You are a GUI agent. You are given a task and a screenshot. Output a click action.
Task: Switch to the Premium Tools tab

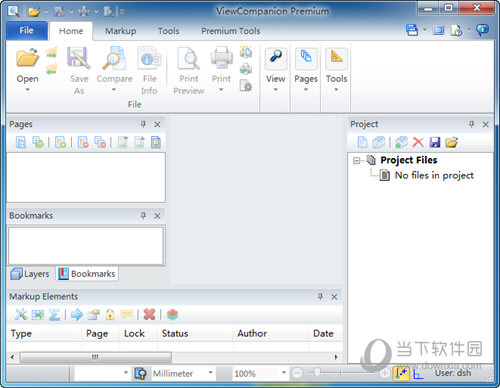tap(231, 31)
